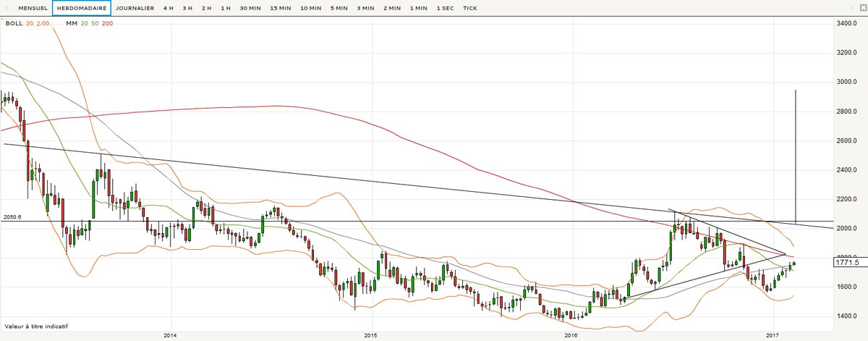Screen dimensions: 868x341
Task: Open the JOURNALIER timeframe
Action: pos(135,9)
